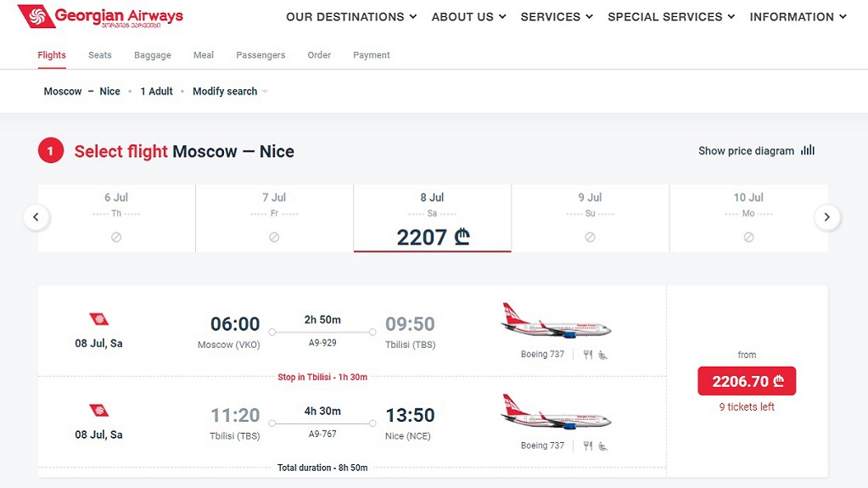Click the seat icon on second flight
The width and height of the screenshot is (868, 488).
(x=602, y=446)
